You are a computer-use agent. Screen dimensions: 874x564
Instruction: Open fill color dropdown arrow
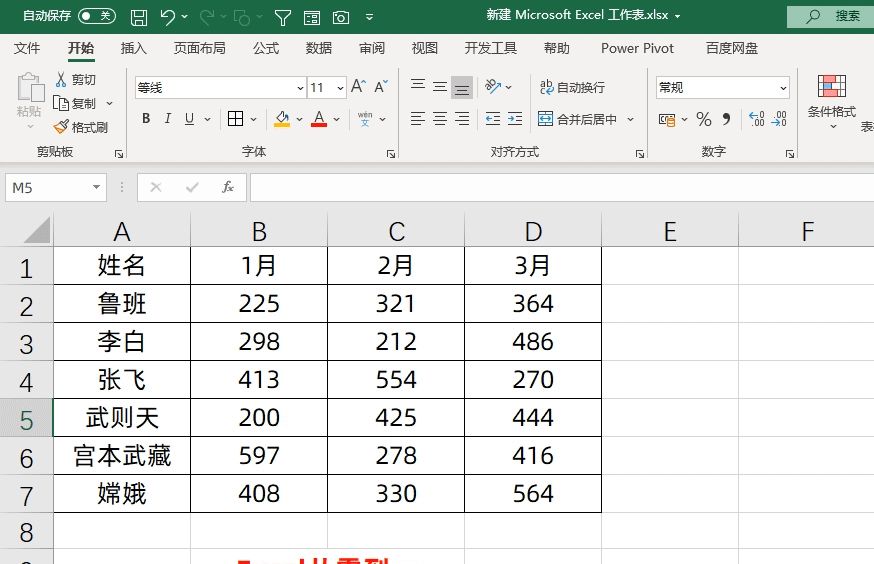(x=299, y=119)
